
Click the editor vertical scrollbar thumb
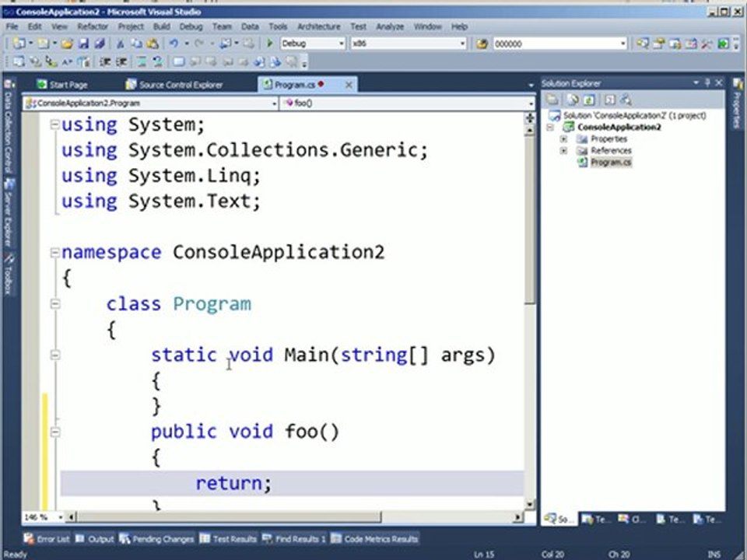pyautogui.click(x=529, y=219)
